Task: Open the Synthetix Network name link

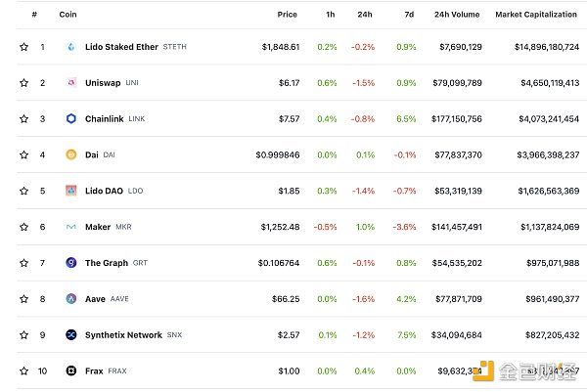Action: tap(122, 334)
